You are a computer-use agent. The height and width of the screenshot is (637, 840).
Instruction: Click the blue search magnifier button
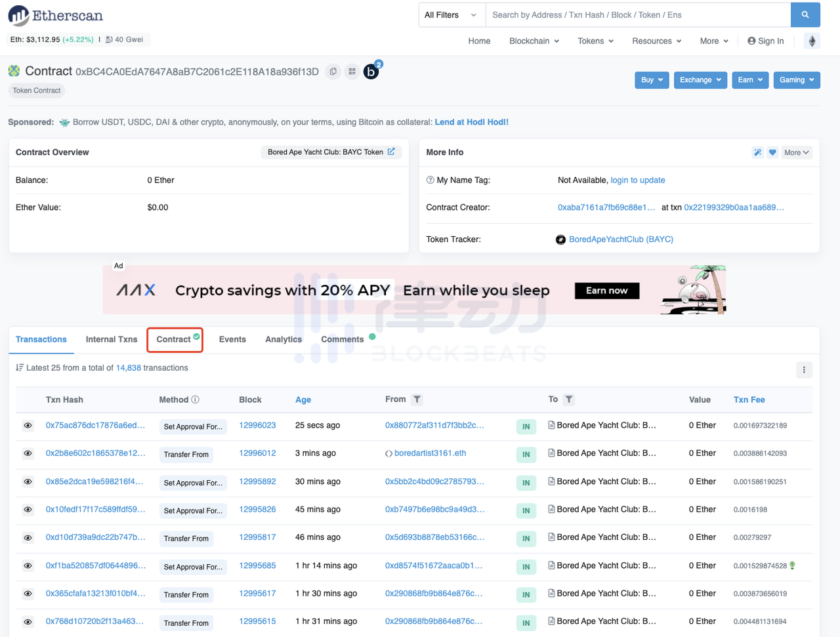point(805,14)
